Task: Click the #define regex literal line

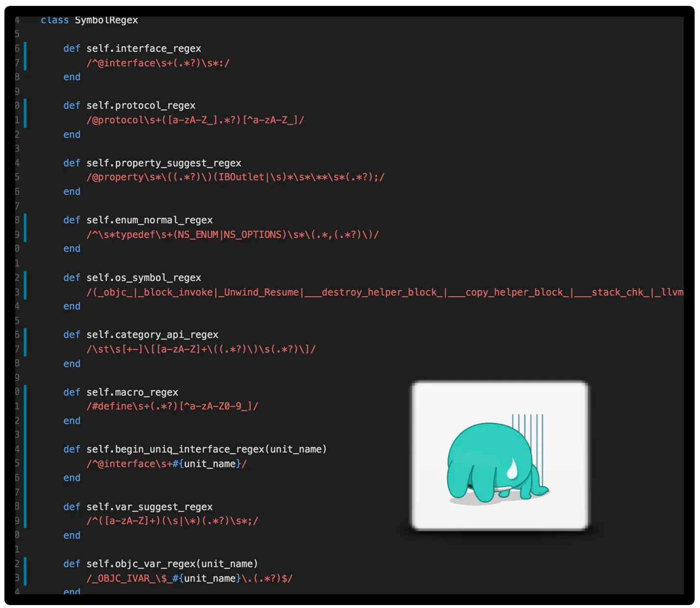Action: (x=173, y=406)
